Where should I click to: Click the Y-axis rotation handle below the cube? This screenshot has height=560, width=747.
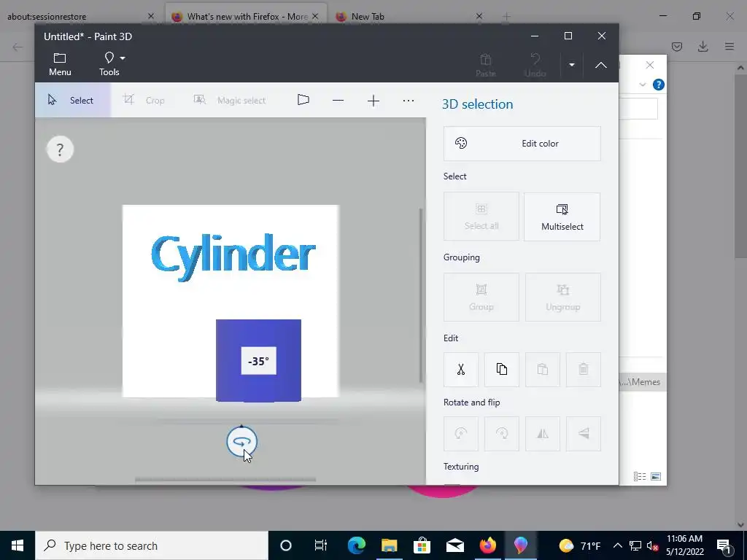pyautogui.click(x=242, y=441)
